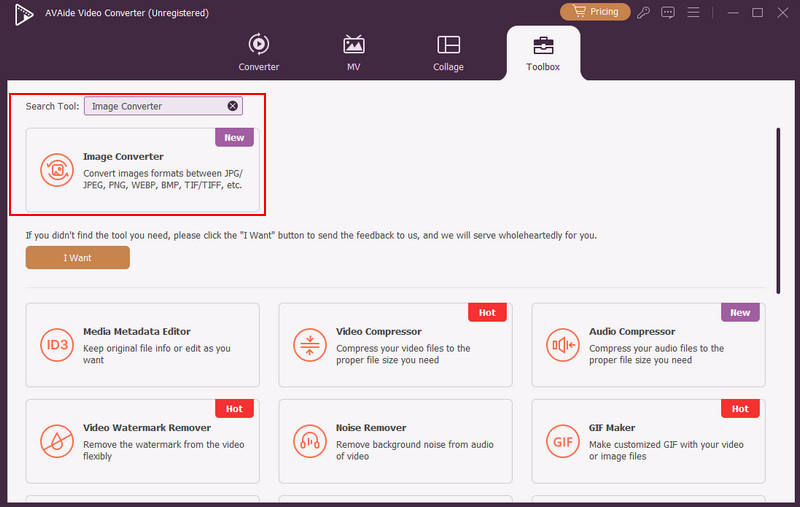800x507 pixels.
Task: Click the MV tab picture icon
Action: click(354, 44)
